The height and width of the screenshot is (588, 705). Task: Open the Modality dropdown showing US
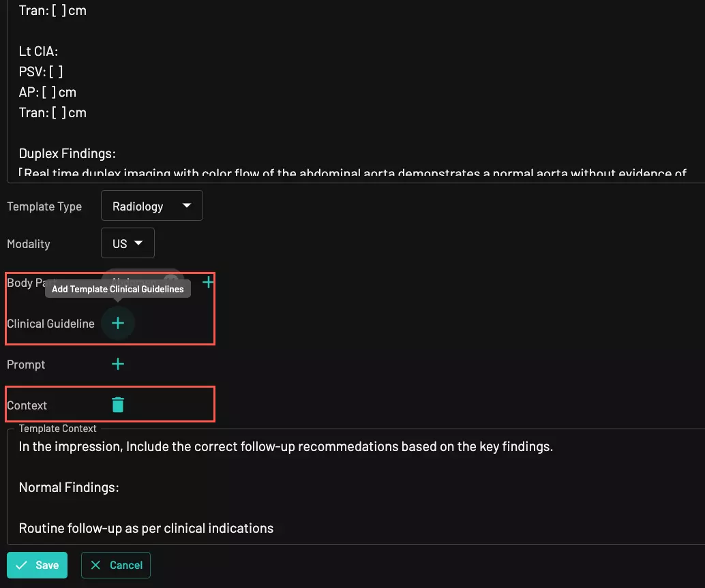coord(127,243)
